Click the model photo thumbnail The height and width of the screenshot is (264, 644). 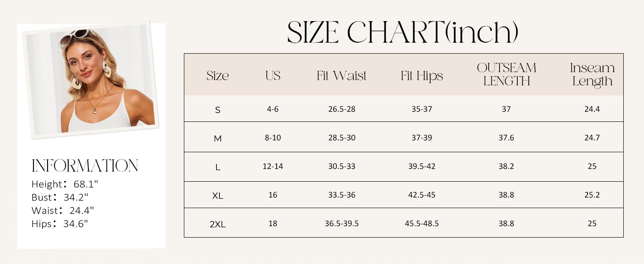(91, 79)
